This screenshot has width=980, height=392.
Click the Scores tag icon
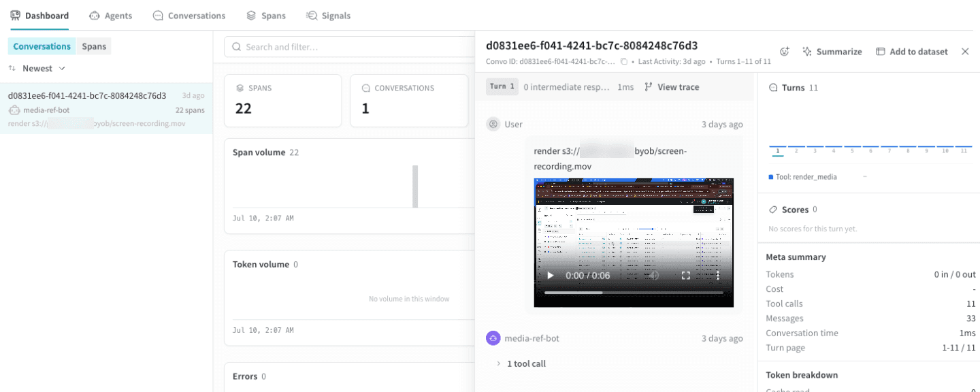pos(772,210)
